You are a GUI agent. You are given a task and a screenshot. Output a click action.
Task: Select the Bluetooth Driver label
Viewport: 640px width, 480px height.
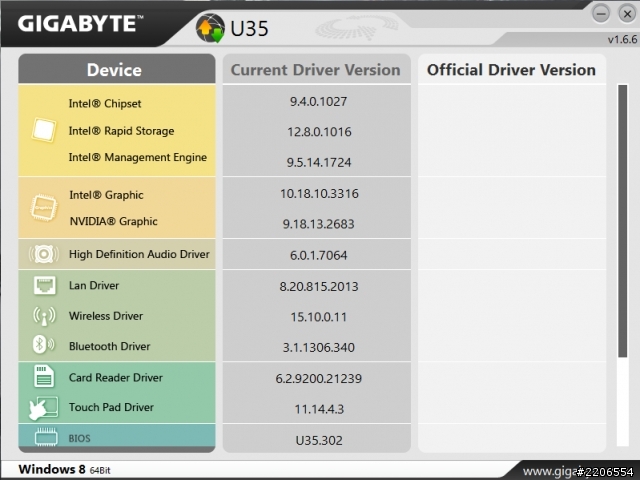(x=109, y=346)
